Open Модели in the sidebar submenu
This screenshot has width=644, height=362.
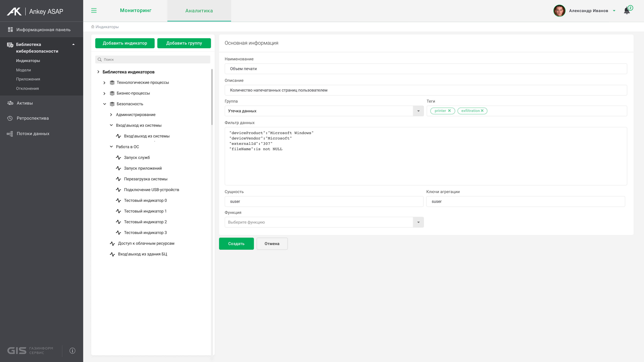click(x=23, y=70)
